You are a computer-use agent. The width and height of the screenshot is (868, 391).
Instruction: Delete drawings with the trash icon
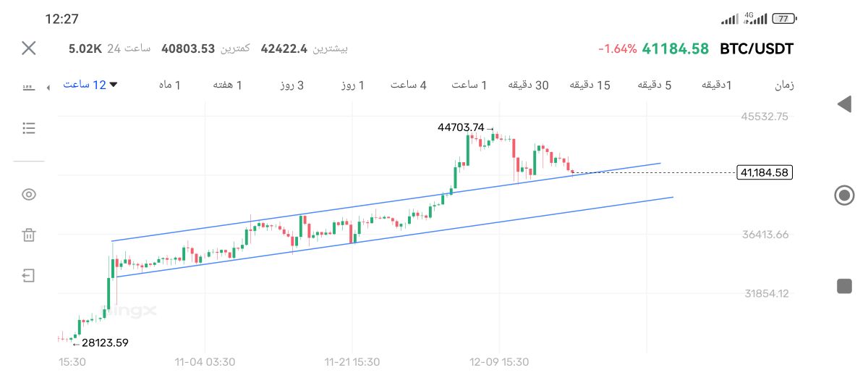[x=29, y=235]
